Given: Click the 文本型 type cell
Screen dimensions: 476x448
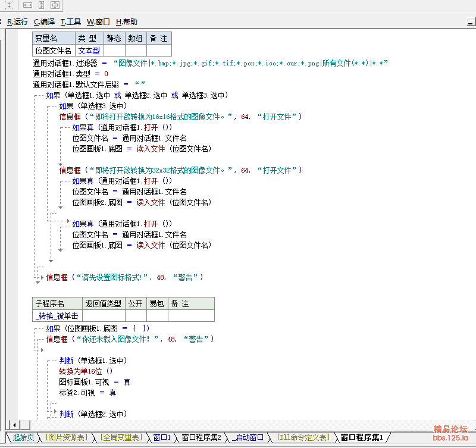Looking at the screenshot, I should 90,51.
